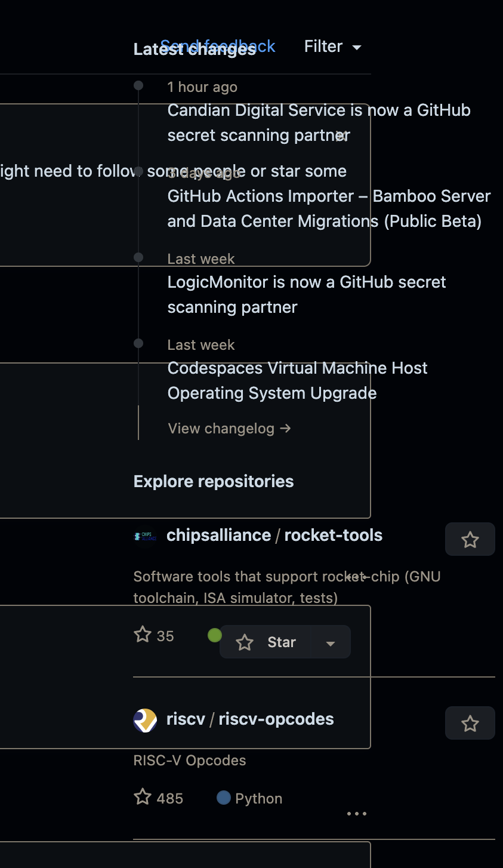Click the star outline icon beside rocket-tools

(x=470, y=539)
